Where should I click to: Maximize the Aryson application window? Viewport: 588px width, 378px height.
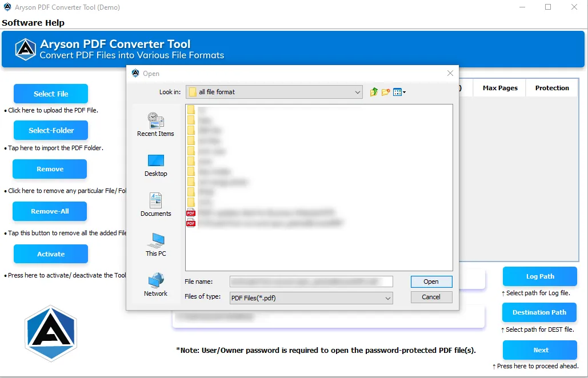pyautogui.click(x=548, y=7)
